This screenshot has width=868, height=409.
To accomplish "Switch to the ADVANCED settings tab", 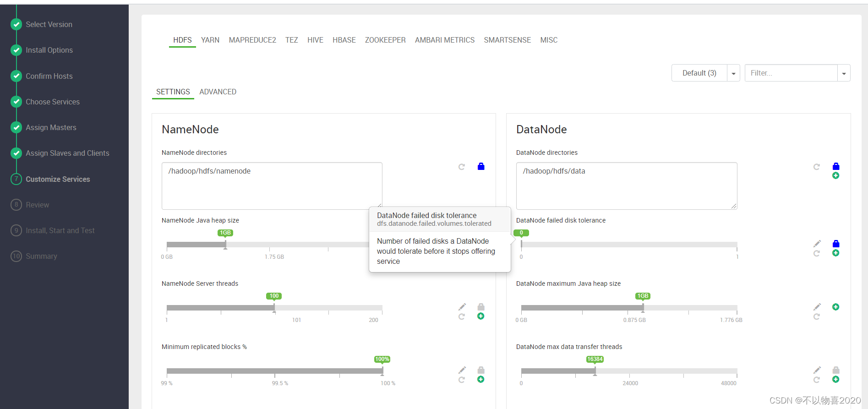I will 218,92.
